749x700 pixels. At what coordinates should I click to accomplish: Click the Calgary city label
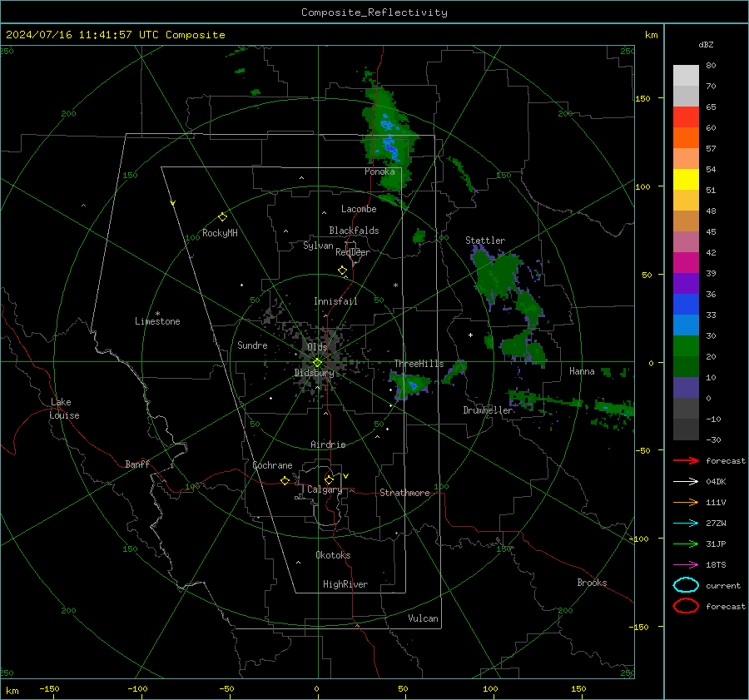pyautogui.click(x=325, y=489)
